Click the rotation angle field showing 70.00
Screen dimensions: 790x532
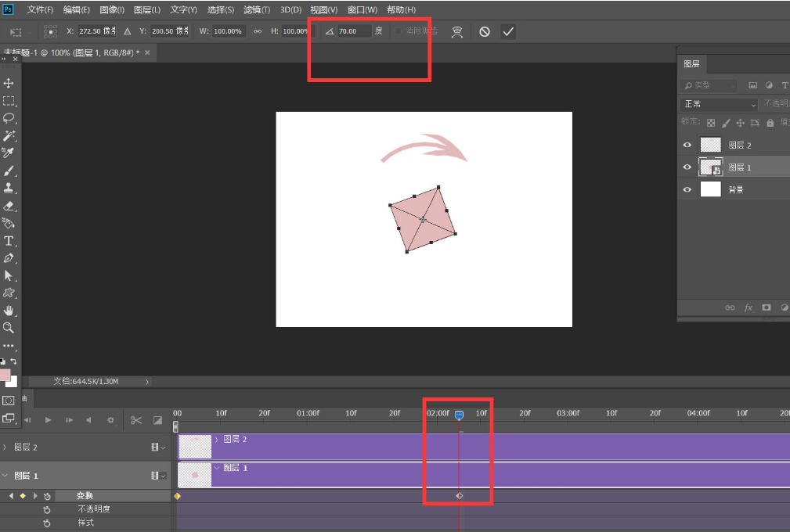click(x=353, y=31)
